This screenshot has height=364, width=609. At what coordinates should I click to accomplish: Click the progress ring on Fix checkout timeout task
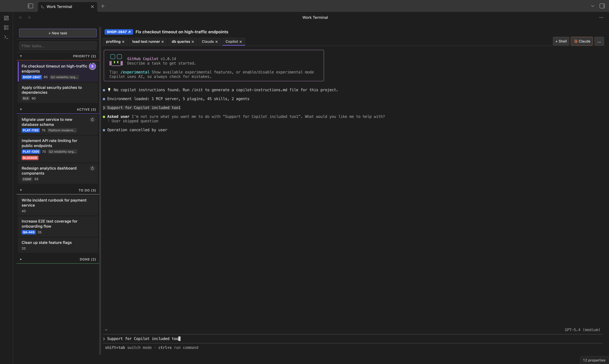click(92, 66)
